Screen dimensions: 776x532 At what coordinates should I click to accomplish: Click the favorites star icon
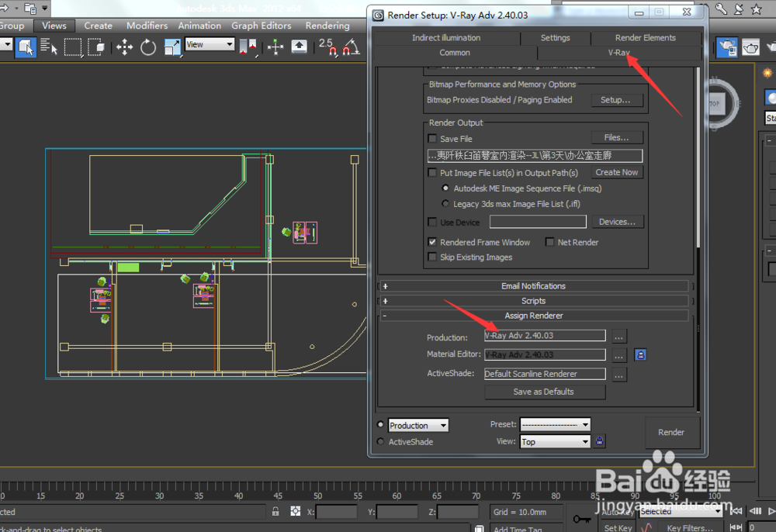pyautogui.click(x=756, y=9)
